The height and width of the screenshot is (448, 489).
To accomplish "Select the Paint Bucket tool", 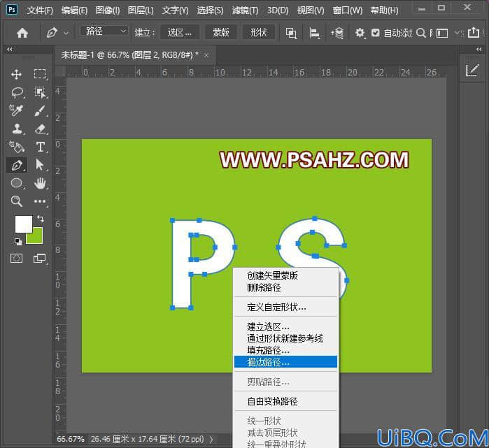I will (x=16, y=147).
